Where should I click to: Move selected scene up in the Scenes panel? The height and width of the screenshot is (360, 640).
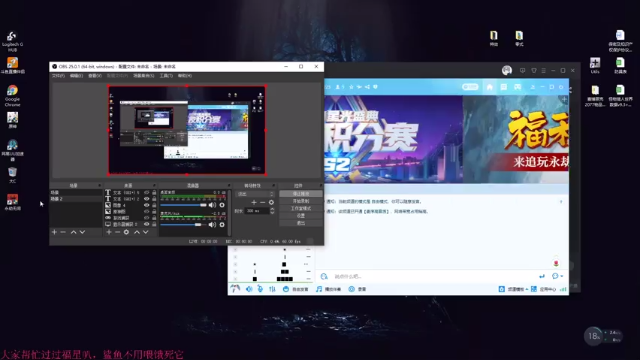point(73,232)
